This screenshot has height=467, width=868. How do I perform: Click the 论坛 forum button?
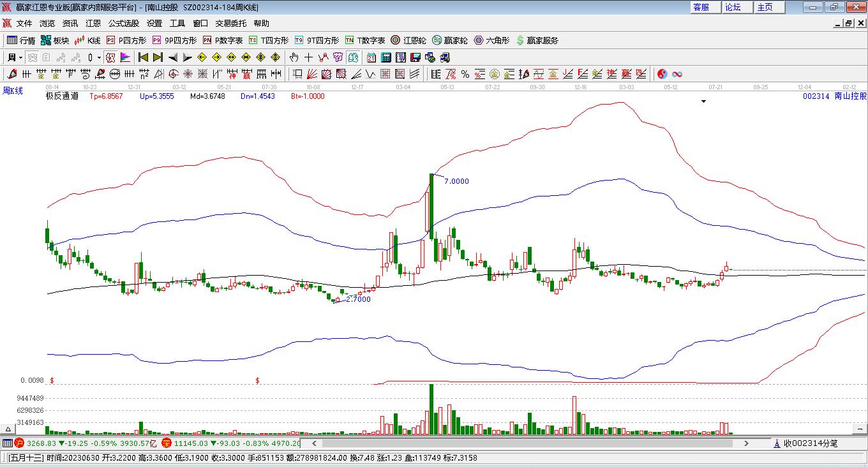733,7
